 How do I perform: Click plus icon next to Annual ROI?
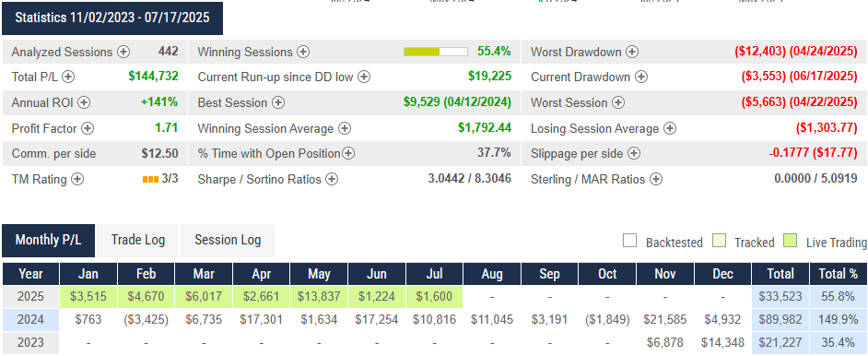click(84, 102)
